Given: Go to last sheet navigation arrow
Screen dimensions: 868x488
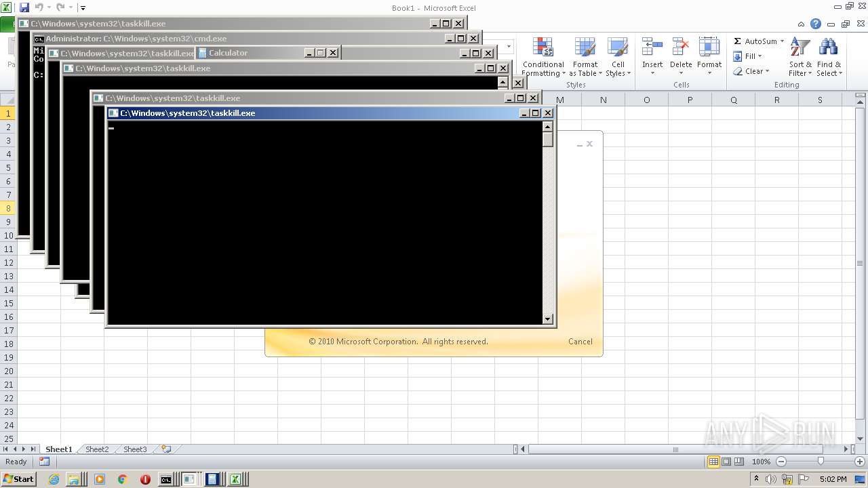Looking at the screenshot, I should (33, 449).
